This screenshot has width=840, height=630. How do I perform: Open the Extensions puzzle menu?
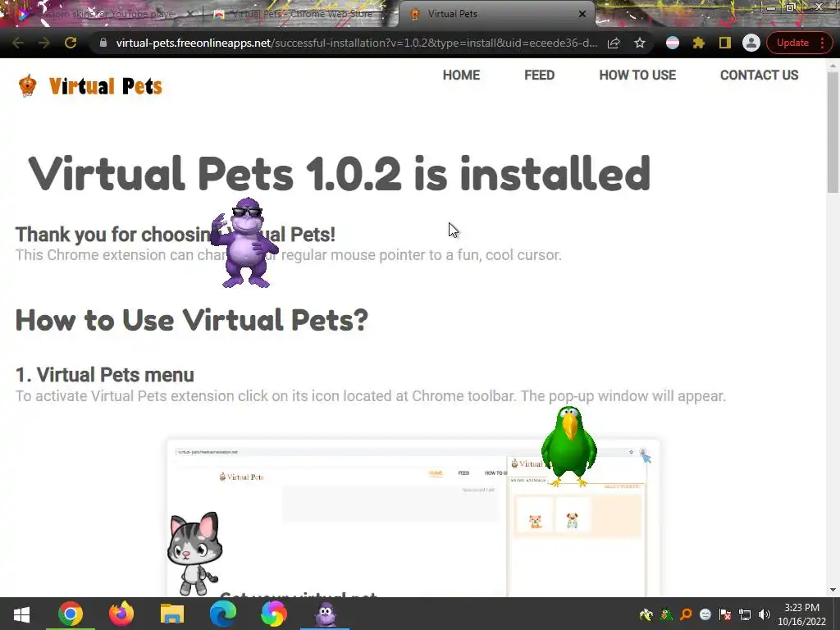(x=699, y=43)
